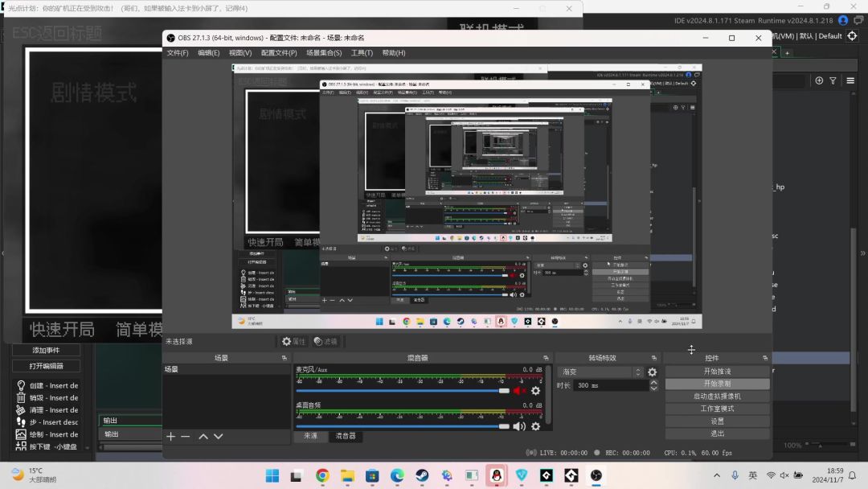Click the 开始录制 button
The image size is (868, 489).
[x=717, y=384]
